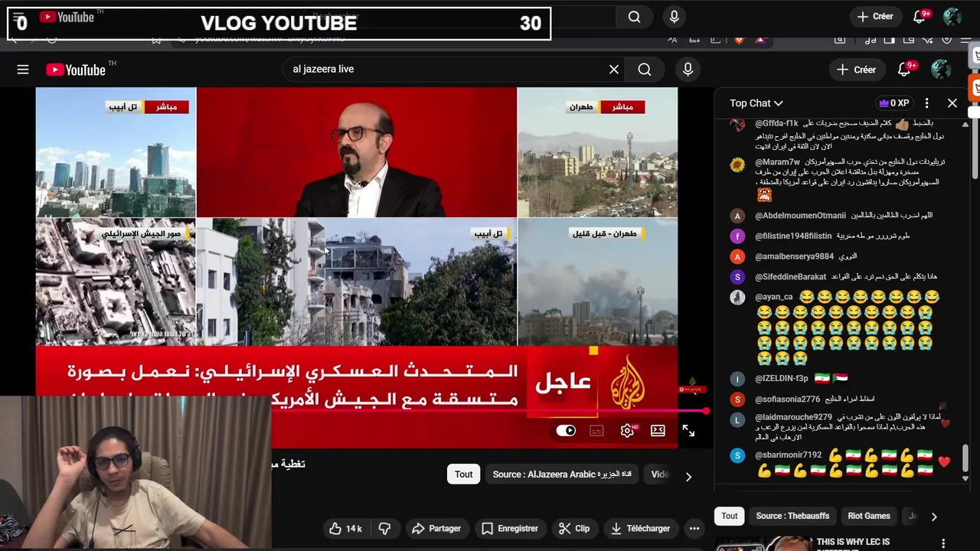
Task: Click avatar of @filistine1948filistin in chat
Action: pyautogui.click(x=737, y=236)
